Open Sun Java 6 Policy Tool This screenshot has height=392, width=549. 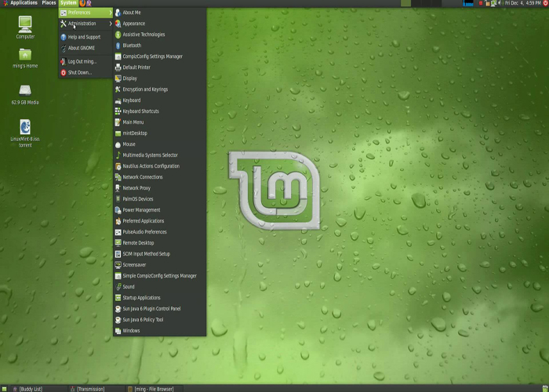159,320
